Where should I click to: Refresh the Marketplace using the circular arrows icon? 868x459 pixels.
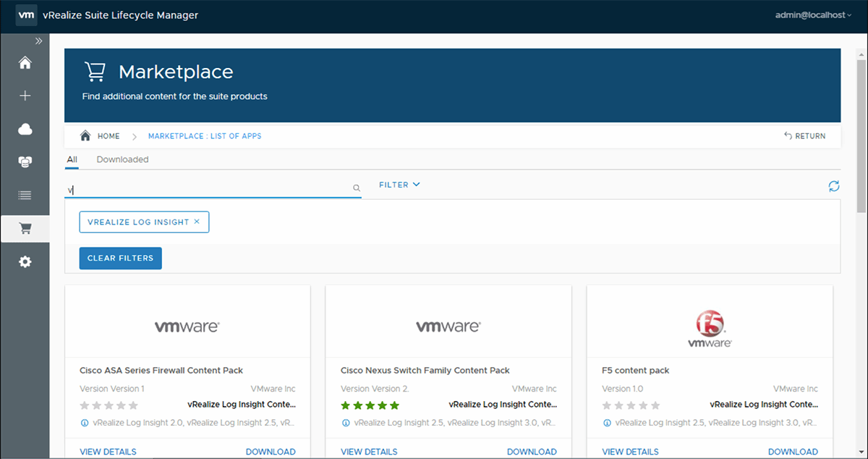(834, 186)
